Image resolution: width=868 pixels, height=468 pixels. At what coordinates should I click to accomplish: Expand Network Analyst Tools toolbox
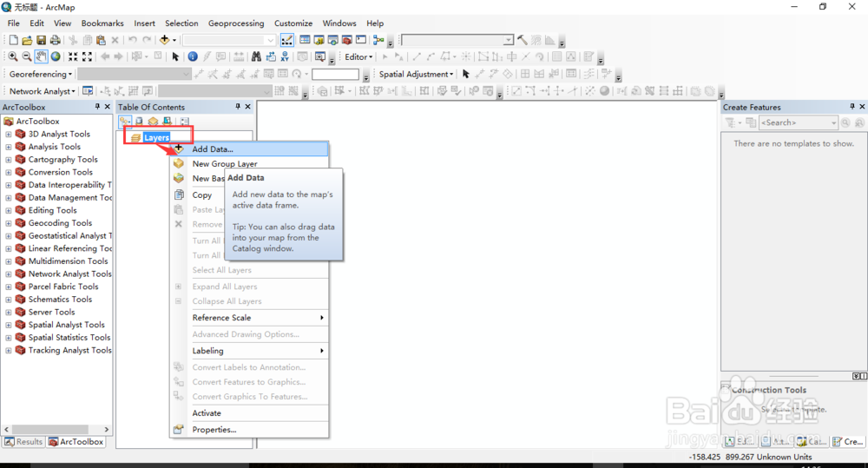pyautogui.click(x=9, y=274)
